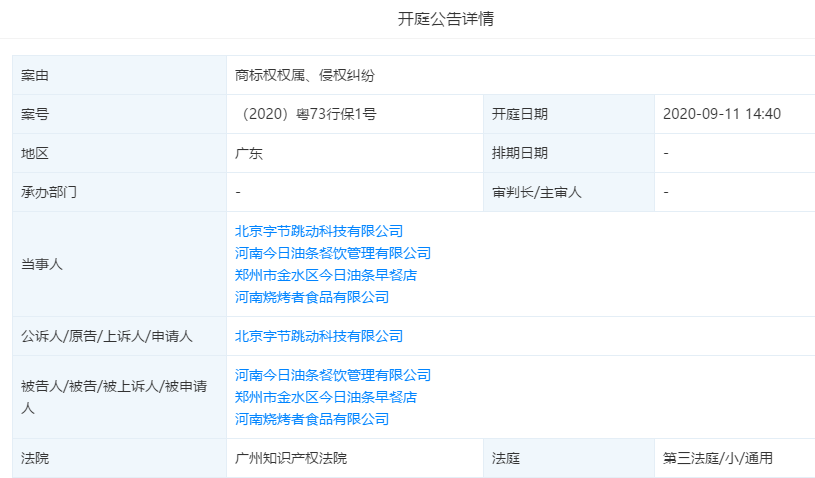Click 河南烧烤者食品有限公司 in the 被告 row
Image resolution: width=815 pixels, height=478 pixels.
[x=312, y=419]
